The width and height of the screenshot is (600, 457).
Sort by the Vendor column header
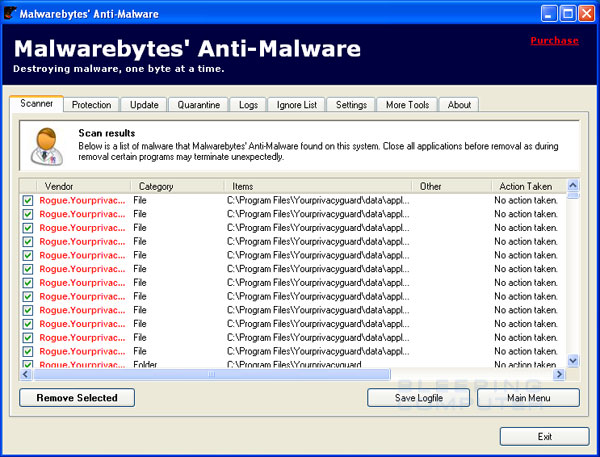click(83, 186)
